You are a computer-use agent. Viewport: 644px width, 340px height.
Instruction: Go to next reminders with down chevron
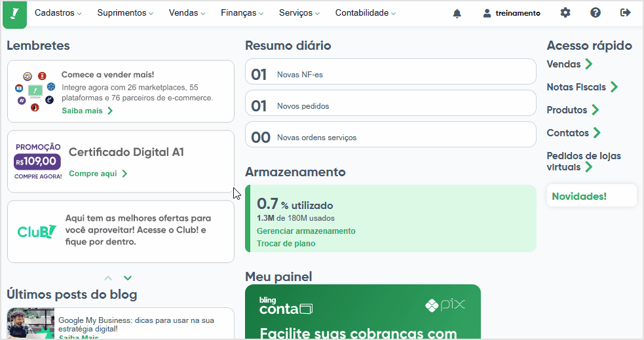(128, 278)
